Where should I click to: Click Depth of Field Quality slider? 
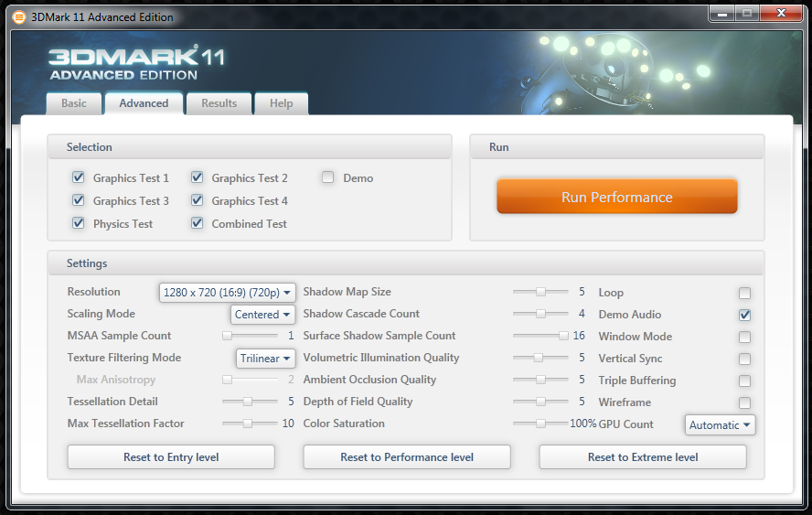pyautogui.click(x=540, y=402)
